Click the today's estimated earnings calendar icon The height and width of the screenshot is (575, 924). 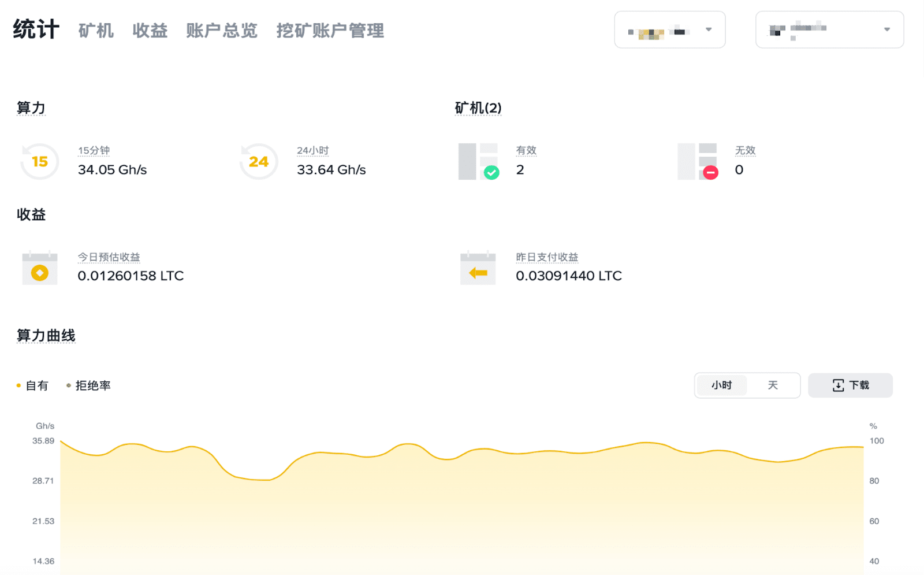[x=39, y=268]
